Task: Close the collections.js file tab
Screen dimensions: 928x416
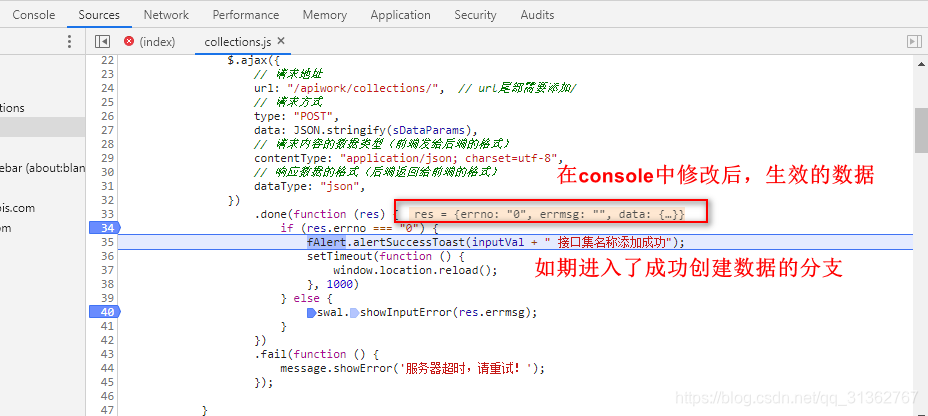Action: [281, 41]
